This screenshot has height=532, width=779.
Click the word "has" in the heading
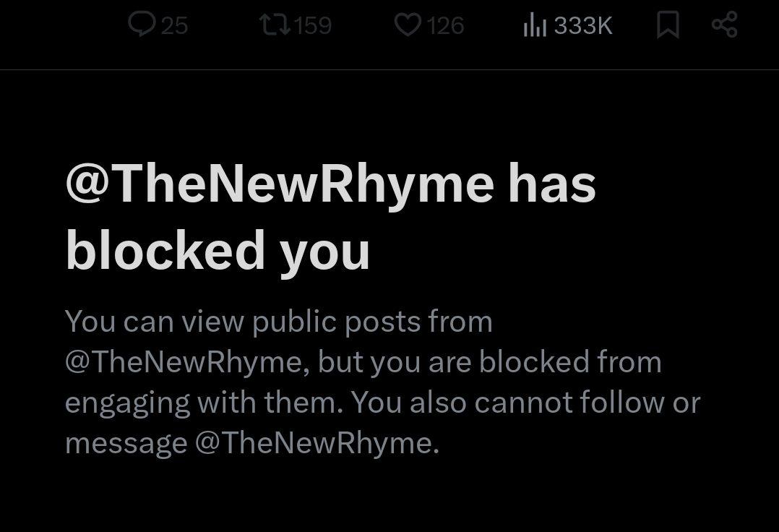pyautogui.click(x=551, y=184)
